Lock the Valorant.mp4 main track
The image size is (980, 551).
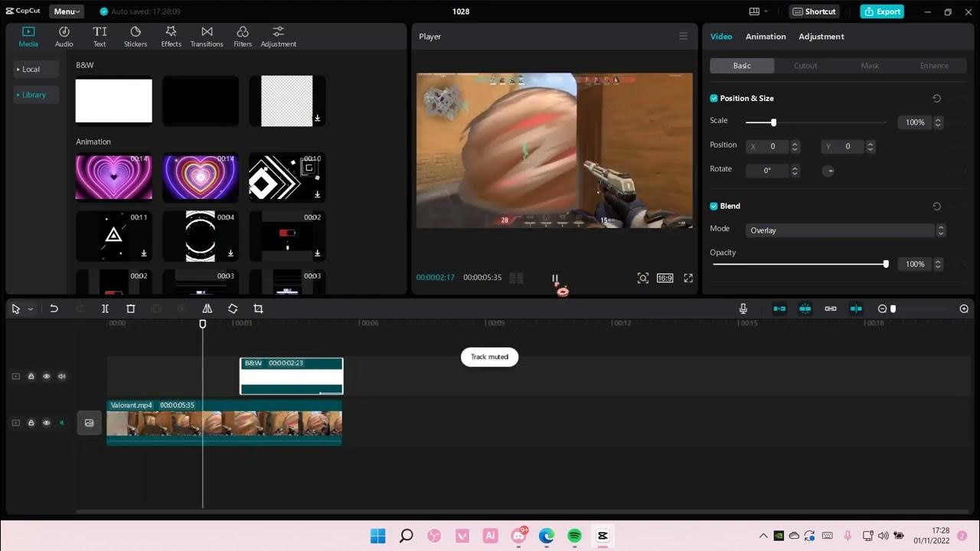coord(31,422)
